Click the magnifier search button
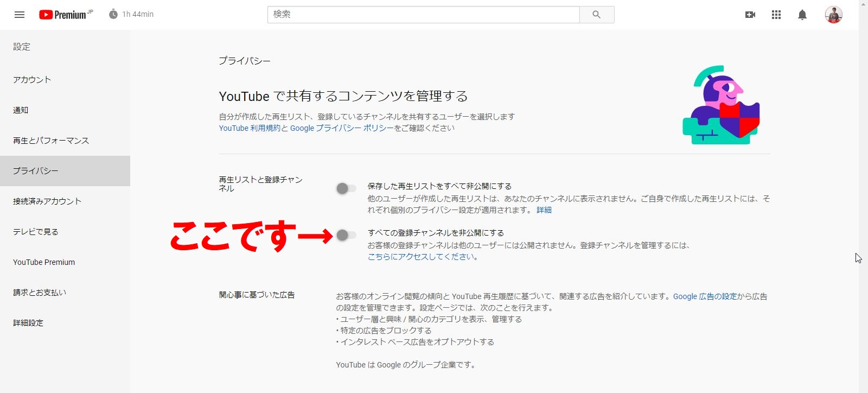The image size is (868, 393). point(597,15)
